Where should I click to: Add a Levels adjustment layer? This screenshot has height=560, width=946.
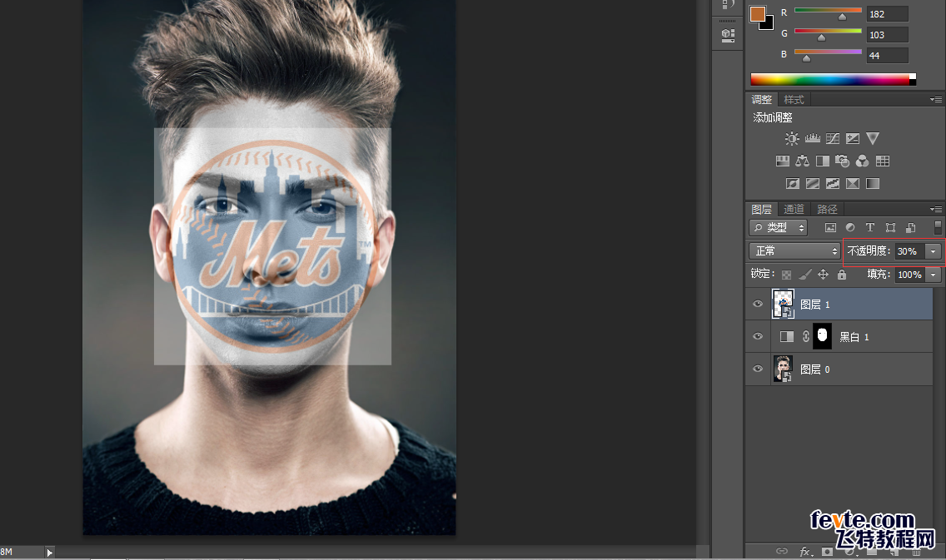[812, 139]
